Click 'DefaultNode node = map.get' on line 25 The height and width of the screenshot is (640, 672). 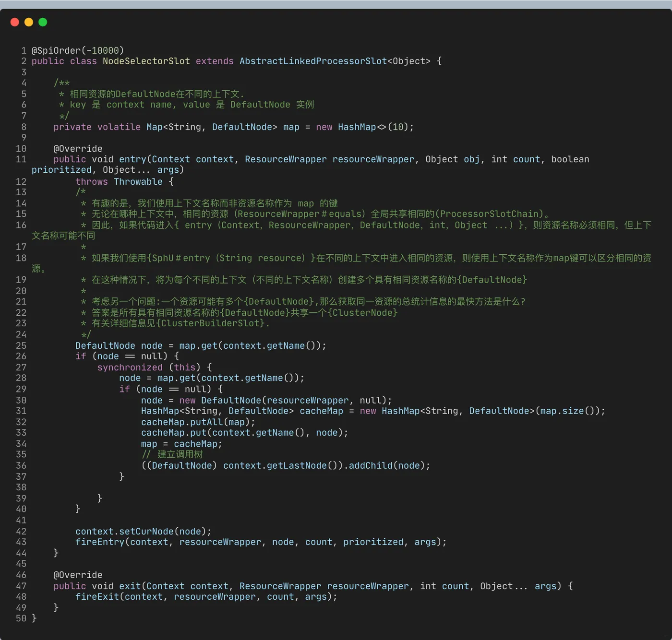(146, 346)
